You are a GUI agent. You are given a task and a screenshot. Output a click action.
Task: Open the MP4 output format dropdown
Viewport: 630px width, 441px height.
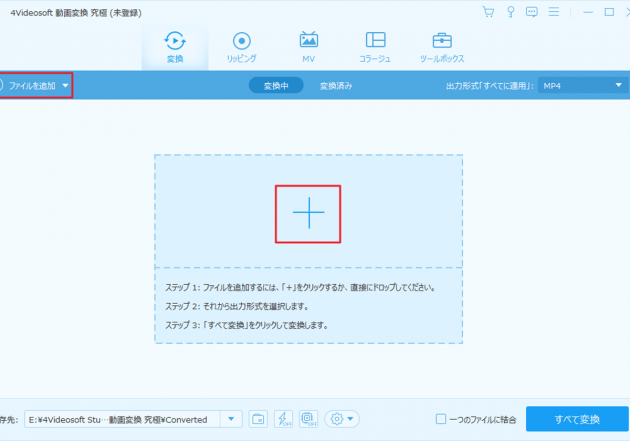tap(580, 86)
